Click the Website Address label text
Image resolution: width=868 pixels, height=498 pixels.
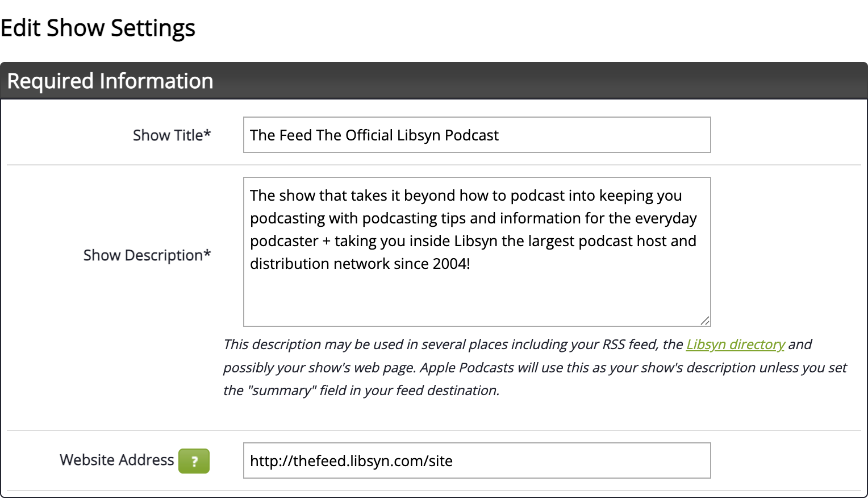[x=116, y=460]
